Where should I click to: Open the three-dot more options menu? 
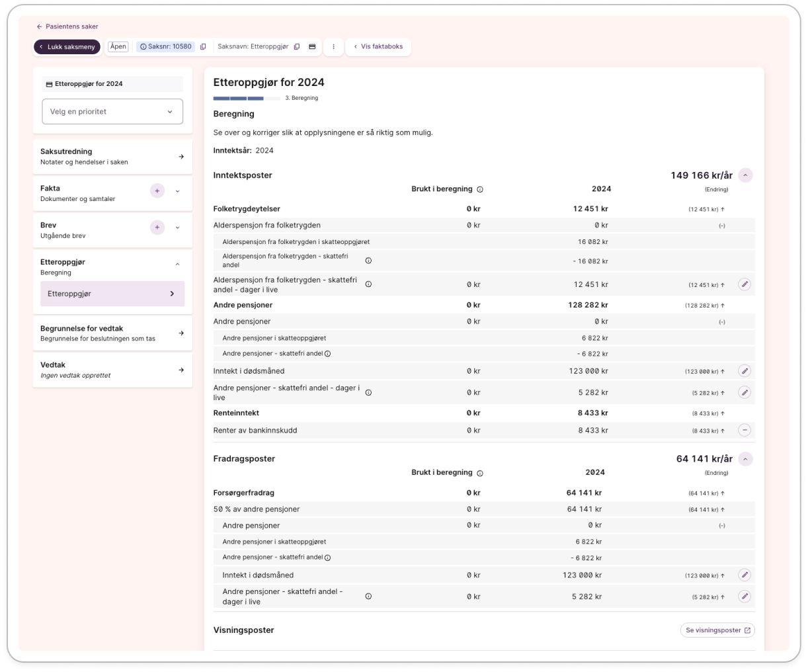[333, 47]
